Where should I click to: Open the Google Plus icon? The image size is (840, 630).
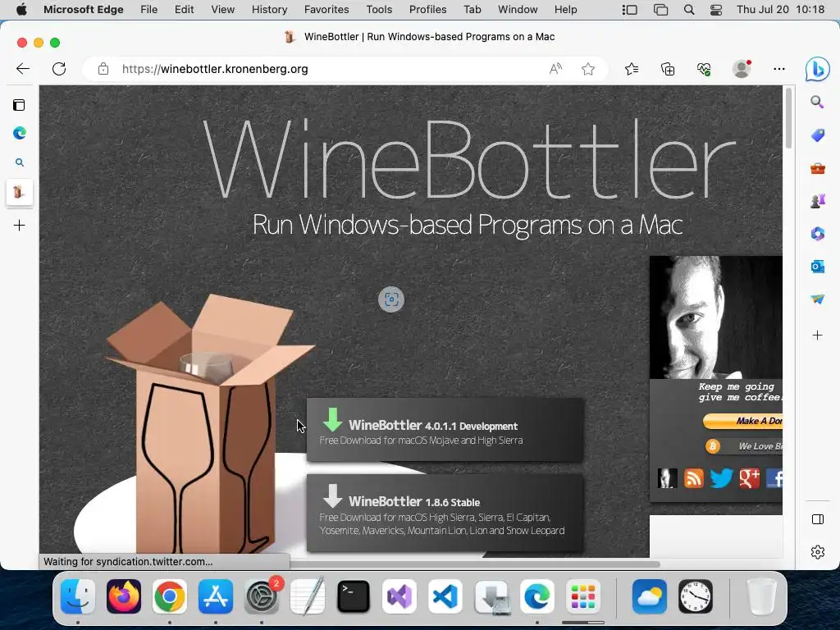(750, 478)
